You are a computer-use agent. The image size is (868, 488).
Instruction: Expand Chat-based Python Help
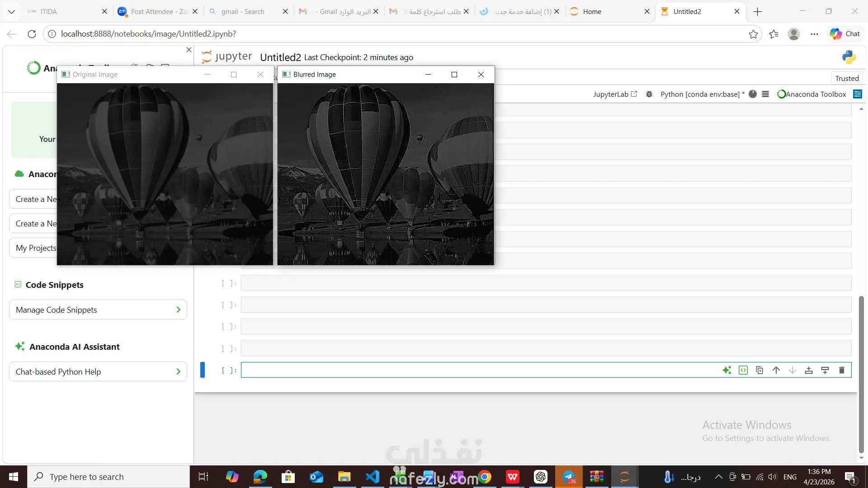tap(98, 372)
